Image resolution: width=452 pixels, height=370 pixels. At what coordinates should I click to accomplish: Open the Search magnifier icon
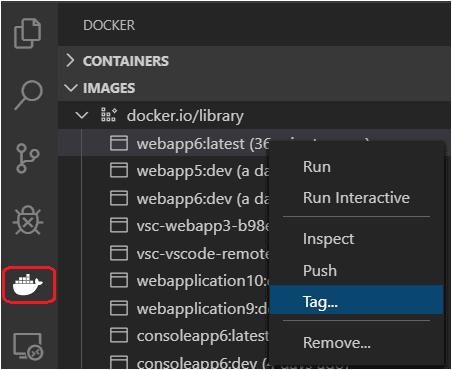(x=28, y=95)
